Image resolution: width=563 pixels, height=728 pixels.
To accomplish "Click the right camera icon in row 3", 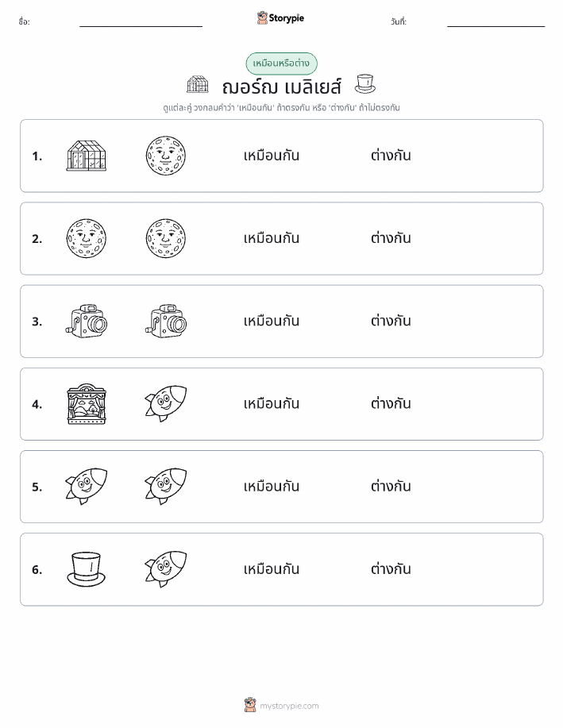I will tap(166, 322).
